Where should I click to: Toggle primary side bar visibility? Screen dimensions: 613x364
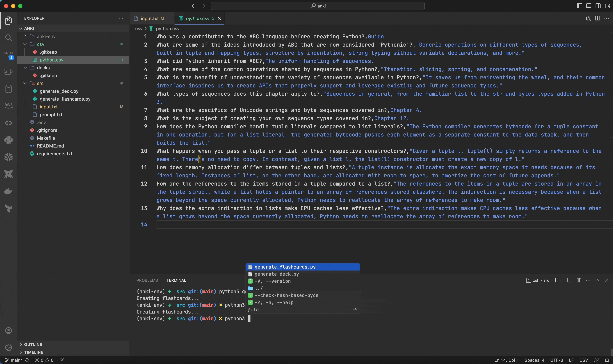[x=579, y=6]
